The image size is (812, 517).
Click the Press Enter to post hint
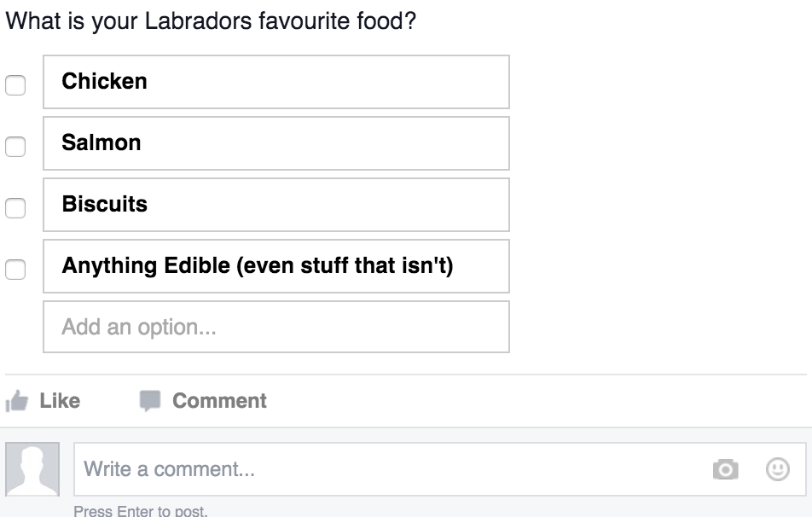(x=141, y=511)
